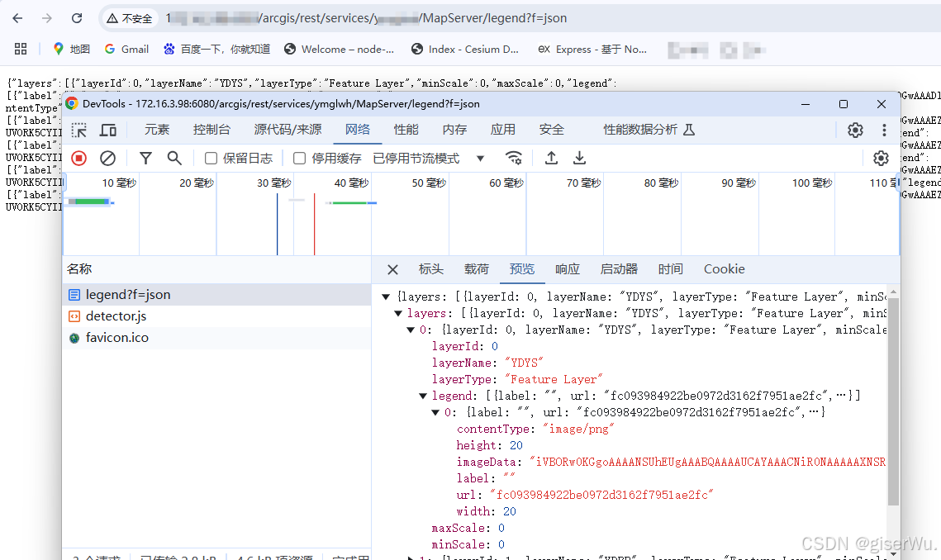Image resolution: width=941 pixels, height=560 pixels.
Task: Open the 百度一下 bookmark
Action: 216,50
